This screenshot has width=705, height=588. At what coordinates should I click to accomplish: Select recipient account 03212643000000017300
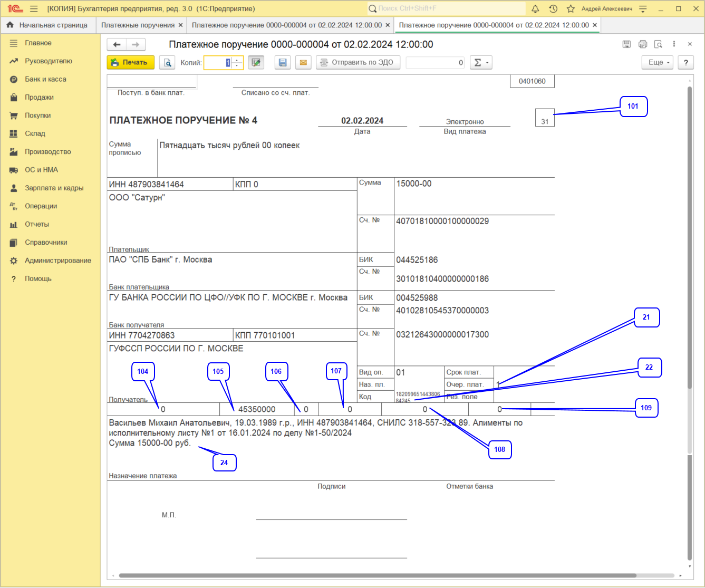coord(442,334)
